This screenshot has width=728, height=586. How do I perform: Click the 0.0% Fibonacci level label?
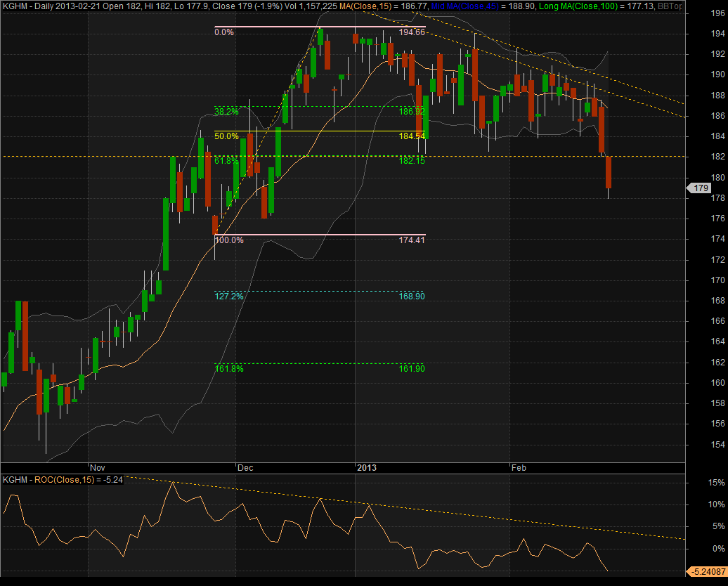224,32
